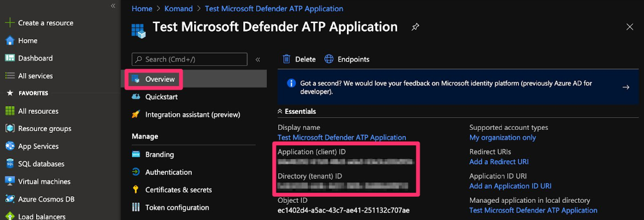Select the Object ID value ec1402d4-a5ac
644x220 pixels.
click(344, 210)
